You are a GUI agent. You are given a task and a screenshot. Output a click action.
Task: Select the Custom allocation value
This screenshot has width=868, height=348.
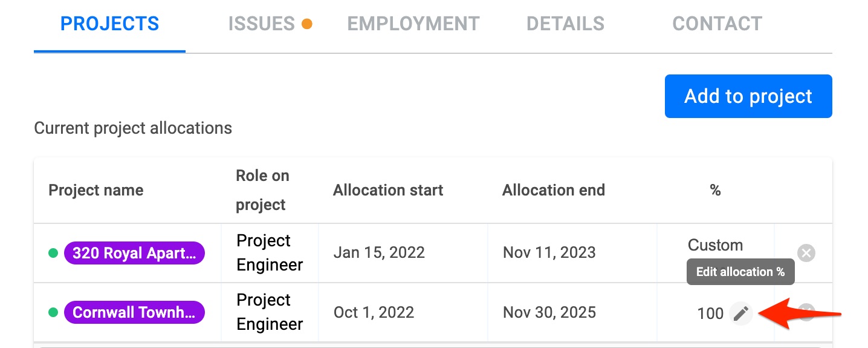pos(716,245)
